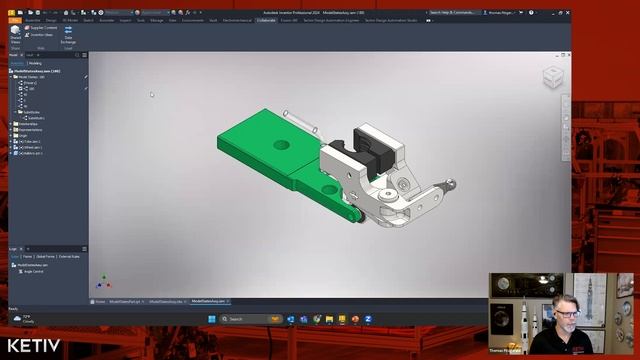The height and width of the screenshot is (360, 640).
Task: Launch the Data Exchange tool
Action: click(x=68, y=35)
